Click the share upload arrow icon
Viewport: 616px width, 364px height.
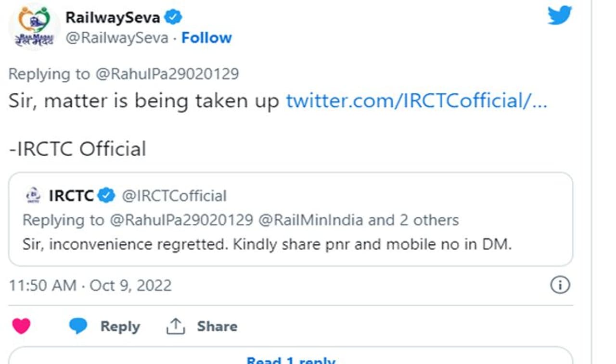point(176,326)
